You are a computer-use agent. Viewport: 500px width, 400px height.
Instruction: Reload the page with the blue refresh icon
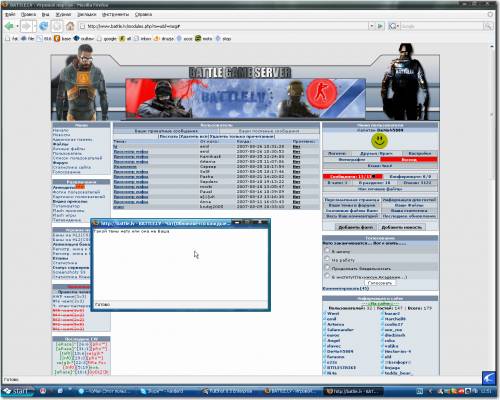44,26
